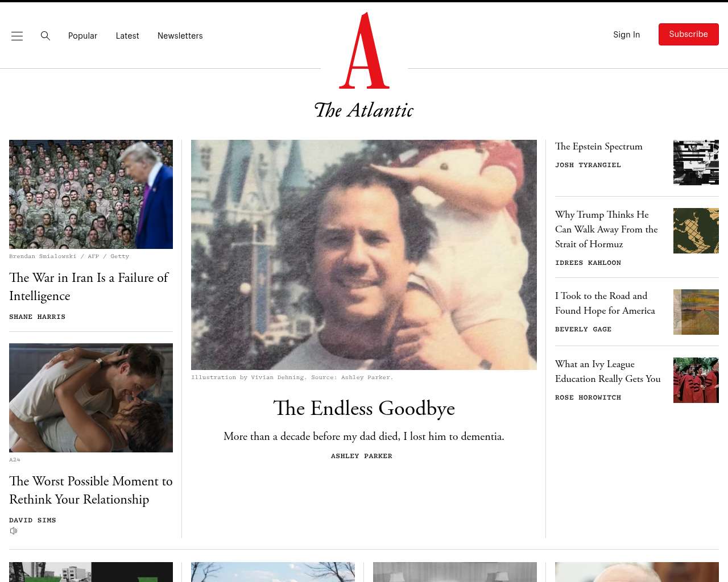Click the Ivy League graduates thumbnail

pos(696,380)
